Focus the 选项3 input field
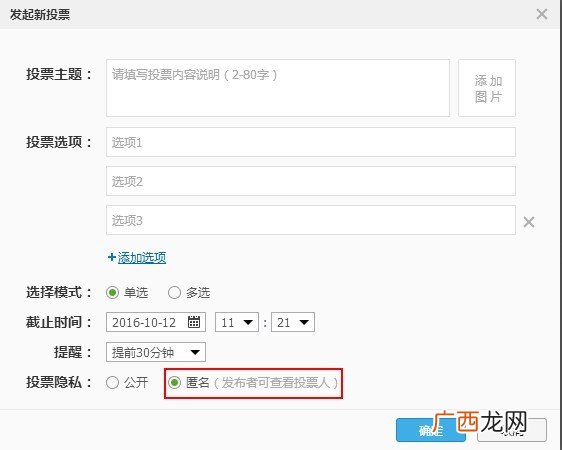562x450 pixels. 311,220
